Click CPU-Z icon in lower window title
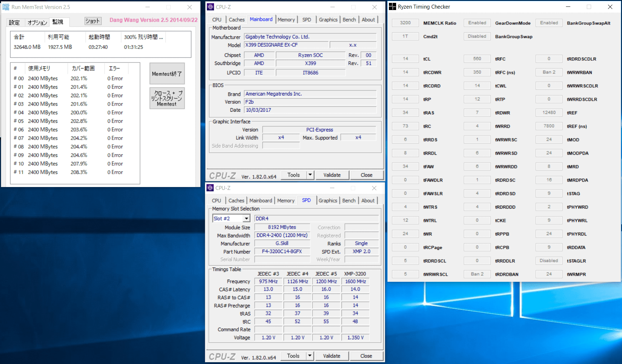This screenshot has height=364, width=622. [210, 188]
